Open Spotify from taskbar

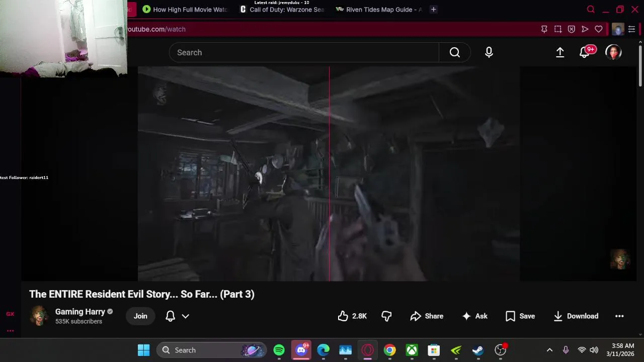[x=279, y=350]
